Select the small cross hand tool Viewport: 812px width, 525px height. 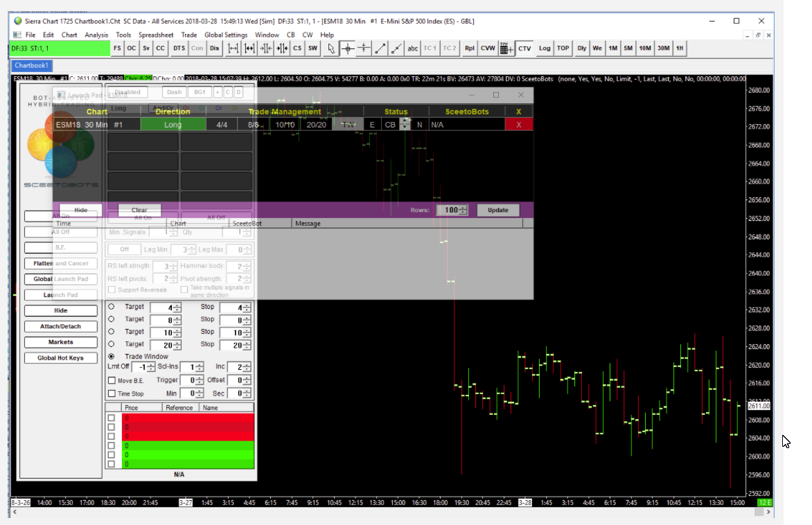[364, 48]
